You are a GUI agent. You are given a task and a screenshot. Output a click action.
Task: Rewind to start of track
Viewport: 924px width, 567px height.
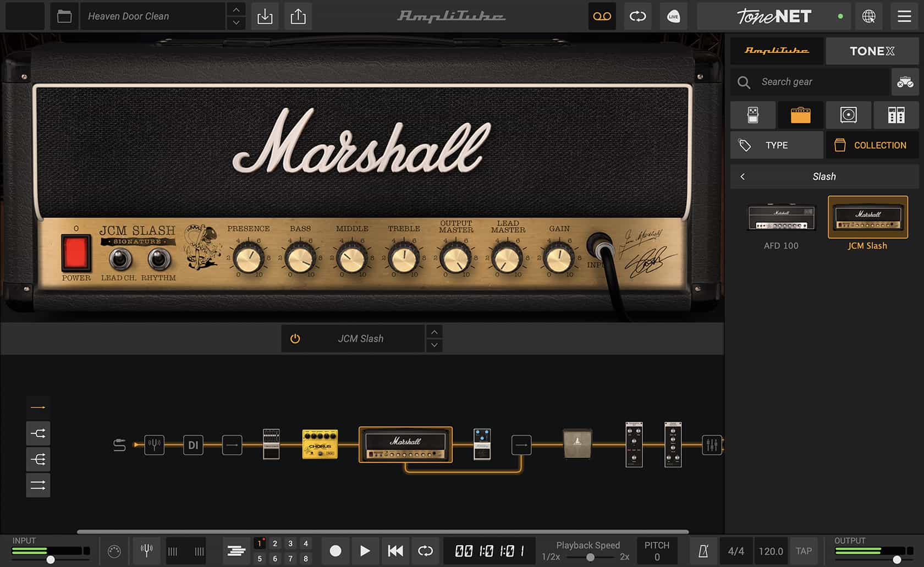(x=395, y=551)
